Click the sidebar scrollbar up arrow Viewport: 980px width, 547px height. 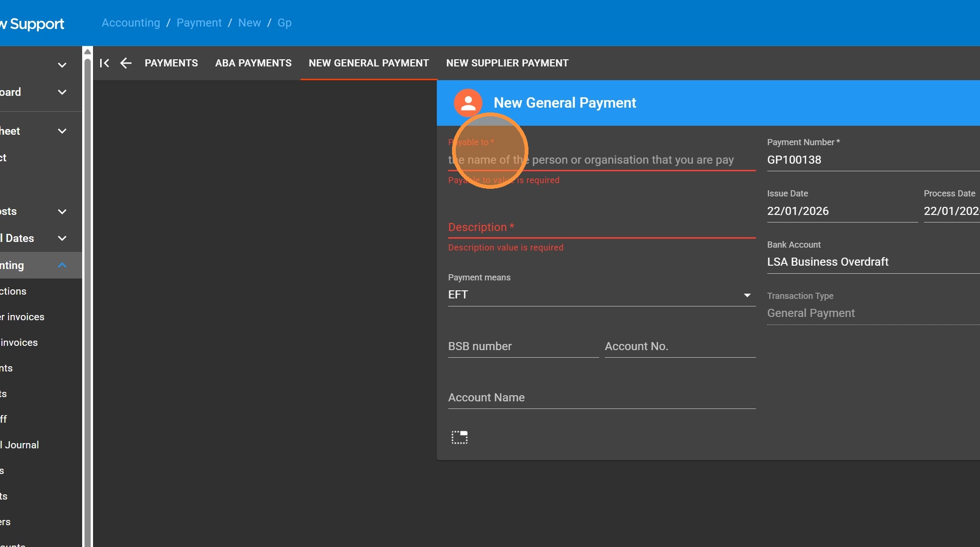click(x=87, y=52)
